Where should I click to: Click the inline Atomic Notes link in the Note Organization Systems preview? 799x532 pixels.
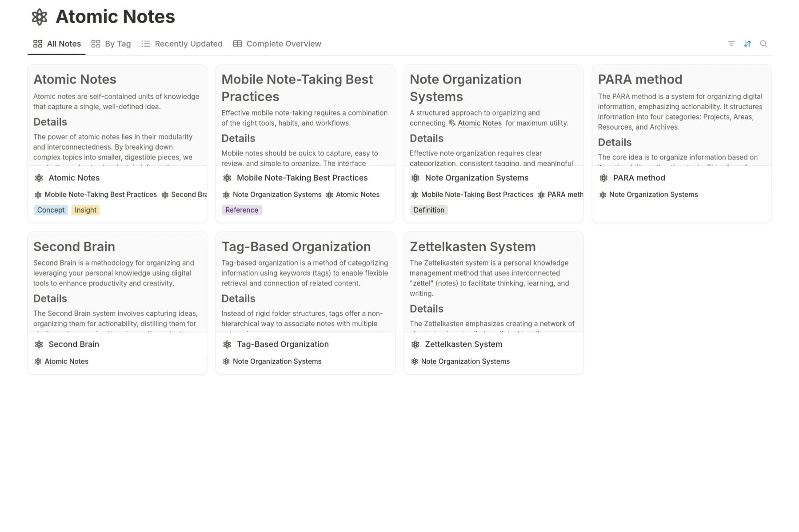pyautogui.click(x=479, y=123)
